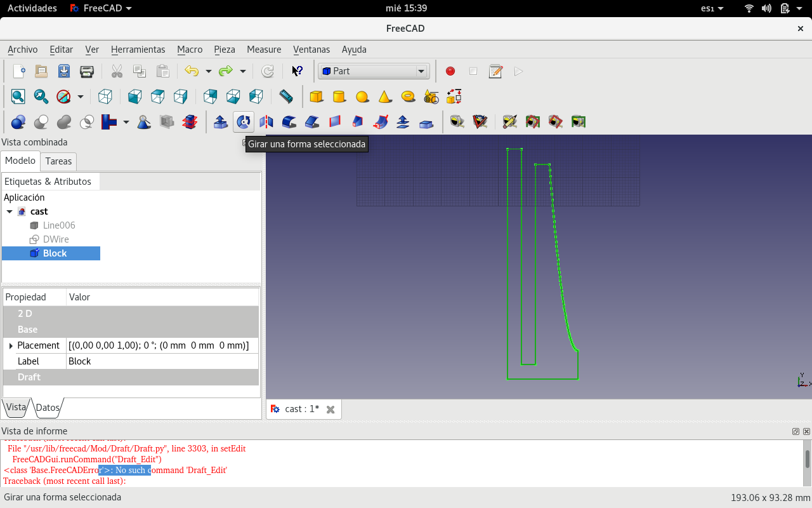Click the Mirror tool icon
Viewport: 812px width, 508px height.
(266, 121)
